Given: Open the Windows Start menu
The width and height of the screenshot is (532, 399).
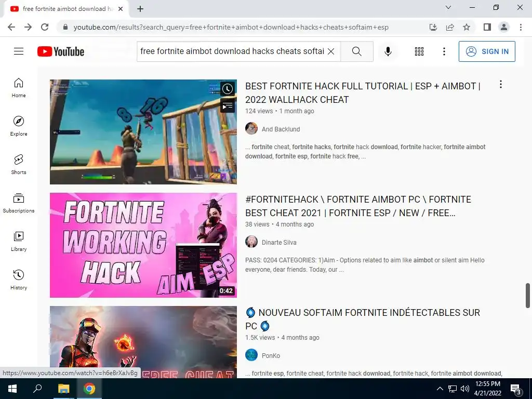Looking at the screenshot, I should click(12, 389).
